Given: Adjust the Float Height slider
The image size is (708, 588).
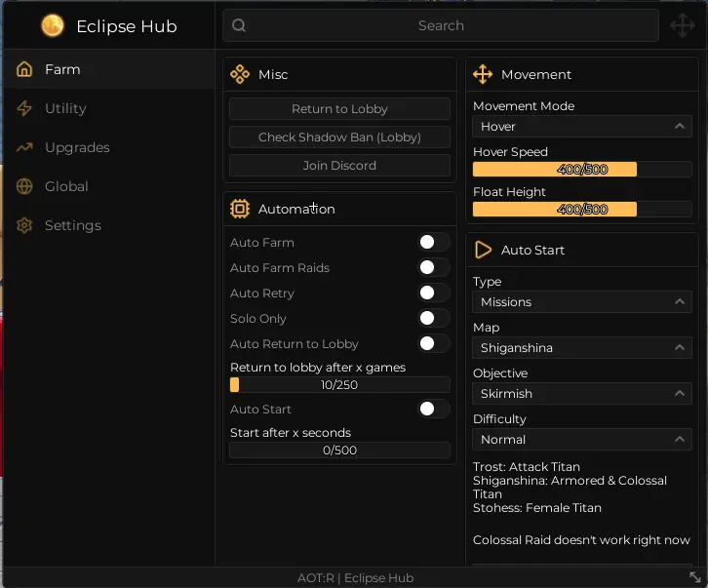Looking at the screenshot, I should 582,209.
